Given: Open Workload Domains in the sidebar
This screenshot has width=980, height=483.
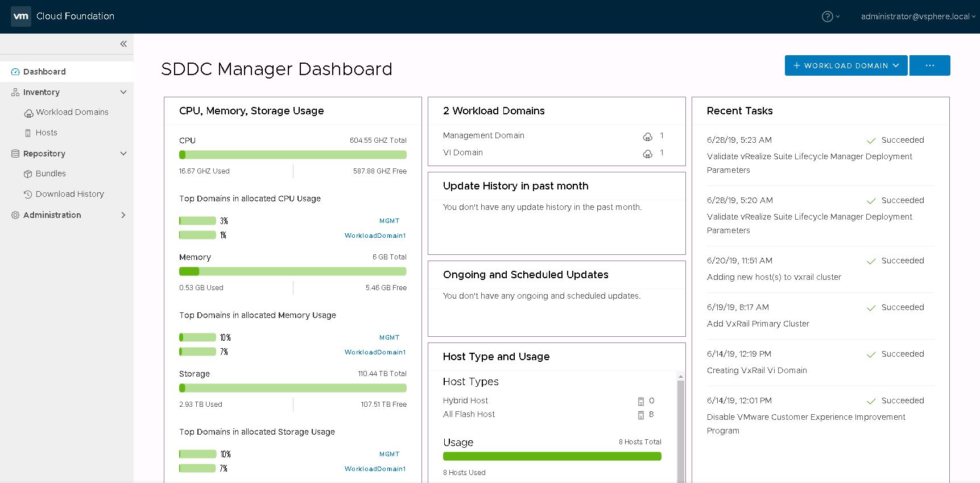Looking at the screenshot, I should [x=72, y=112].
